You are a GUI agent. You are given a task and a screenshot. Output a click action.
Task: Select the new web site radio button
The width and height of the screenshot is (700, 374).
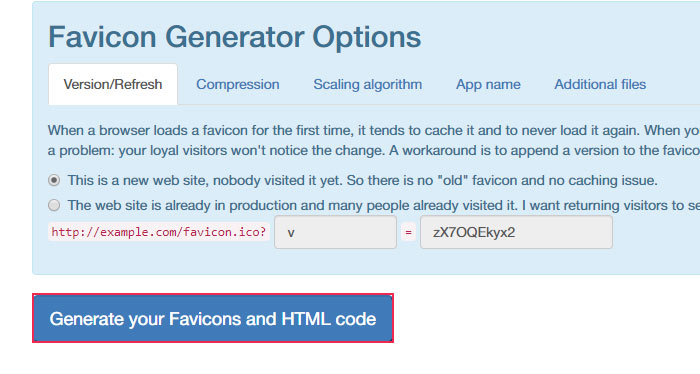pyautogui.click(x=54, y=180)
